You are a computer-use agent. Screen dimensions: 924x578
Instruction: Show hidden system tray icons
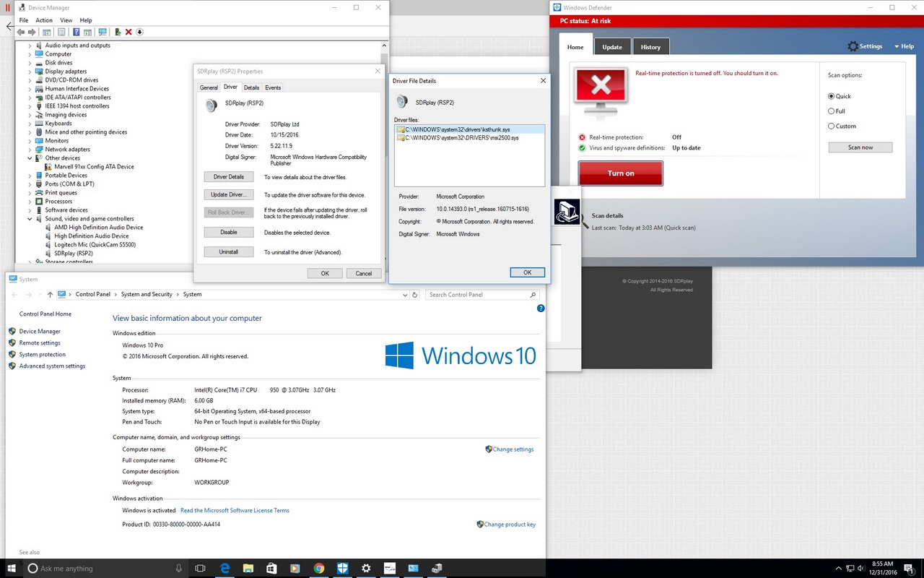coord(840,569)
